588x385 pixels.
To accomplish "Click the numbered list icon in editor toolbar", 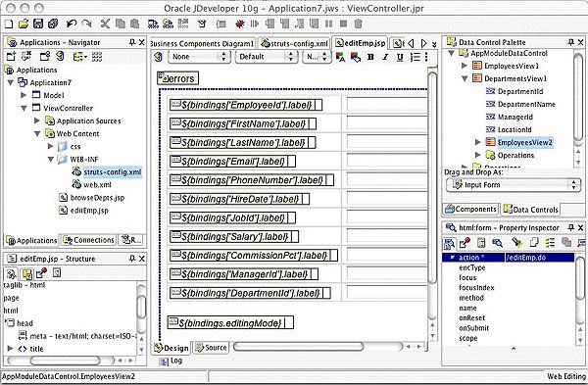I will tap(415, 57).
